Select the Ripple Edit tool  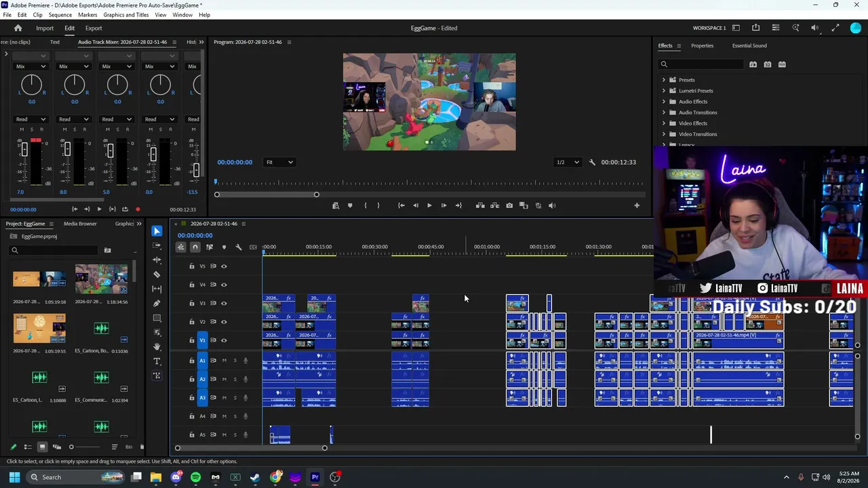coord(157,260)
